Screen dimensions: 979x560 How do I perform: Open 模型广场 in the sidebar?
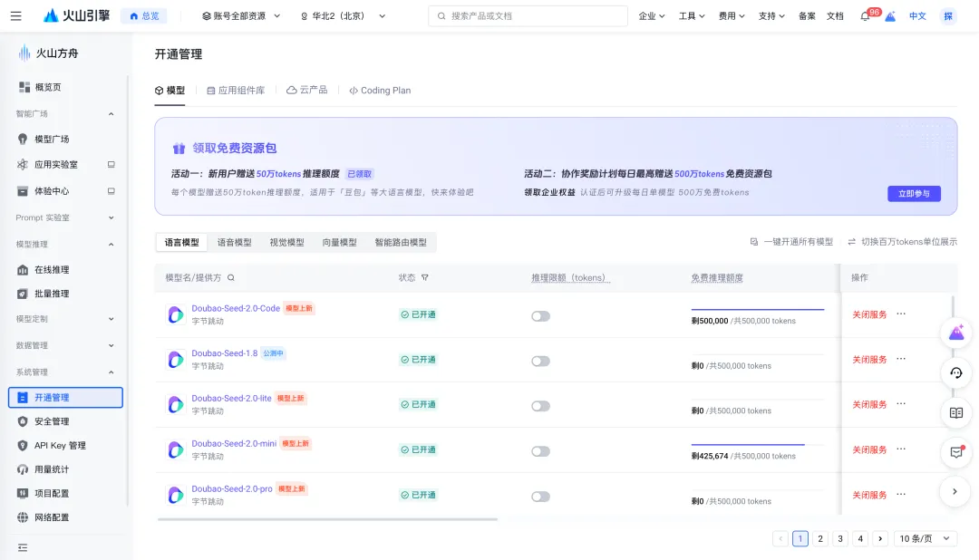51,140
